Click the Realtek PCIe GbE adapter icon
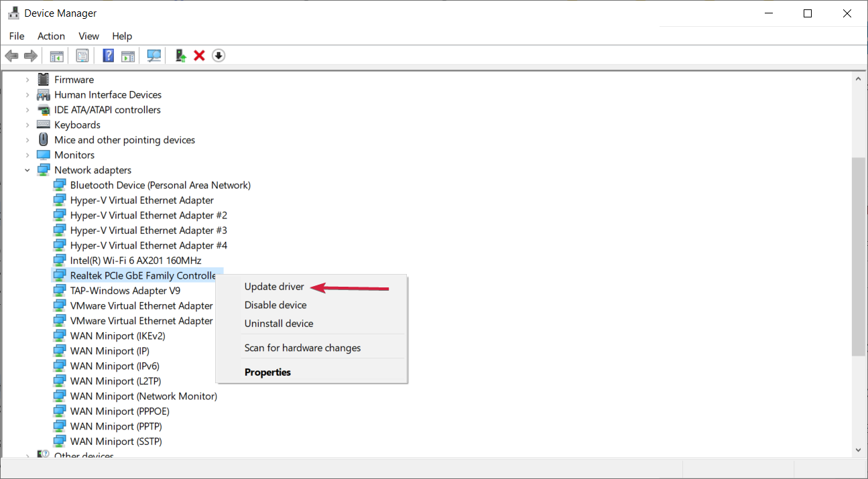The width and height of the screenshot is (868, 479). [x=60, y=275]
